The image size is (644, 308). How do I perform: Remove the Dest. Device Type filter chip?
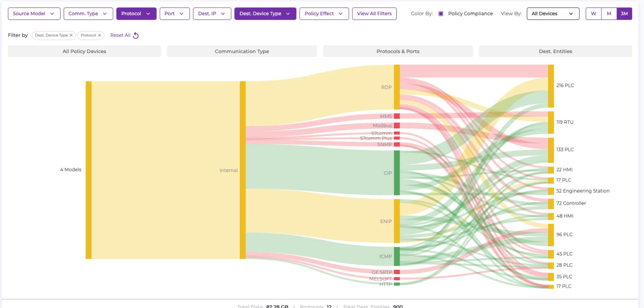[71, 35]
